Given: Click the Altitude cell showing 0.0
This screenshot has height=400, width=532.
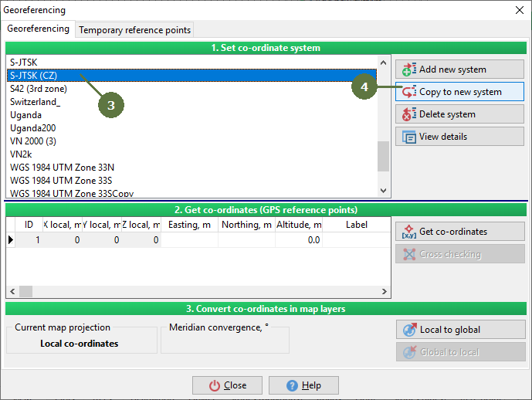Looking at the screenshot, I should point(299,240).
